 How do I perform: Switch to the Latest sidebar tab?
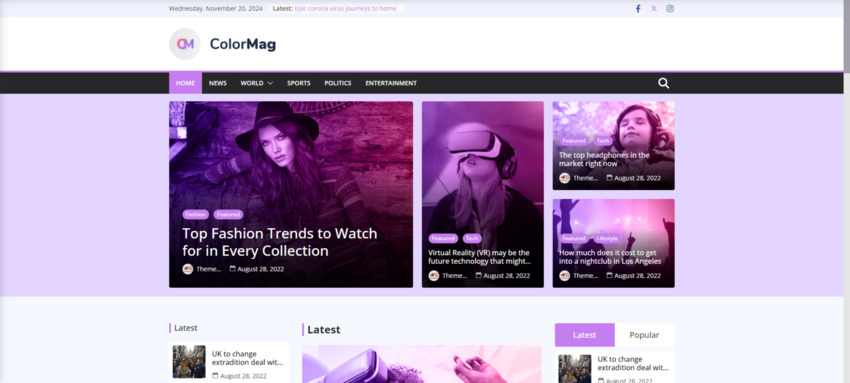(x=584, y=335)
